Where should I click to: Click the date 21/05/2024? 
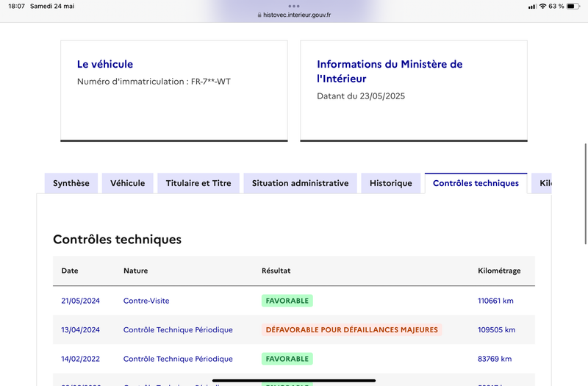coord(81,301)
